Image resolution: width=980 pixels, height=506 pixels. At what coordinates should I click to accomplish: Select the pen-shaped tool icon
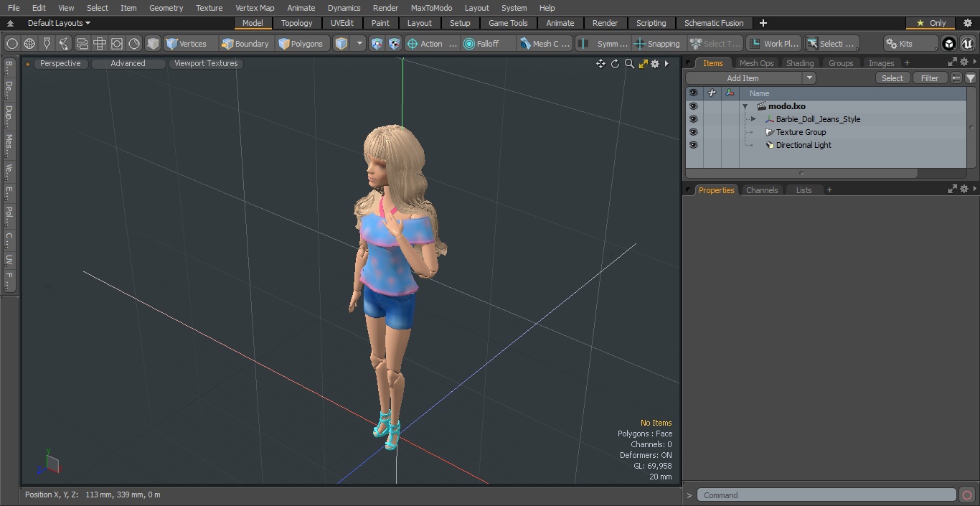tap(47, 44)
